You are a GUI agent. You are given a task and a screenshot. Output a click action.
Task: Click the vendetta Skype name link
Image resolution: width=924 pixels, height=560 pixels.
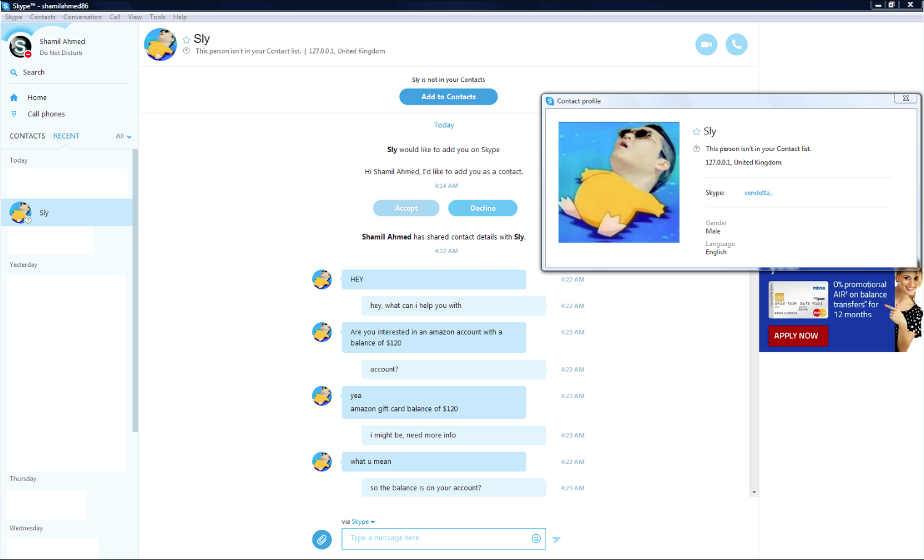pyautogui.click(x=758, y=193)
